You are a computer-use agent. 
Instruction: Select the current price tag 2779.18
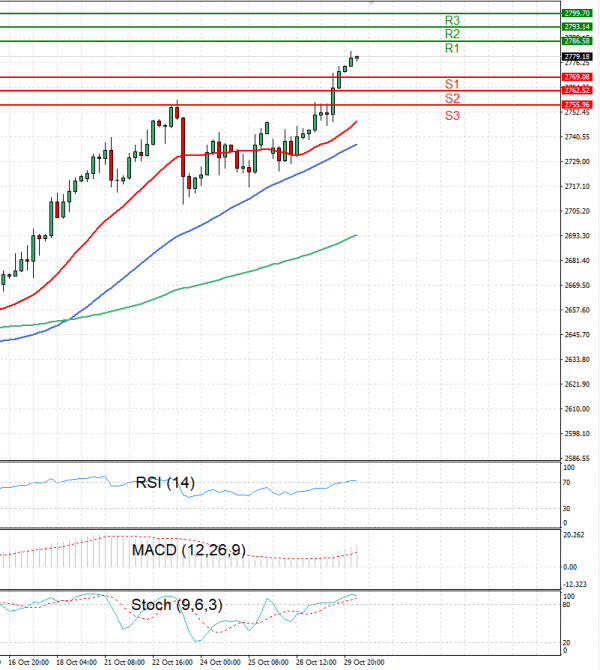[x=577, y=56]
